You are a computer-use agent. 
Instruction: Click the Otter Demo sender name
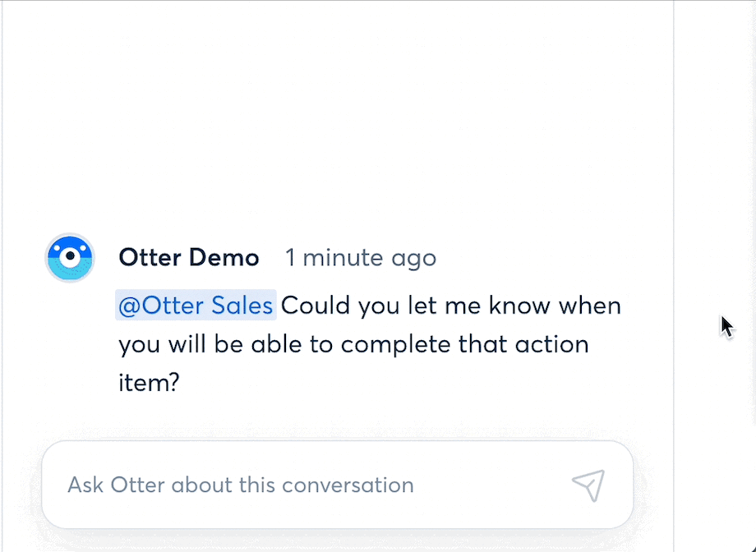coord(189,257)
